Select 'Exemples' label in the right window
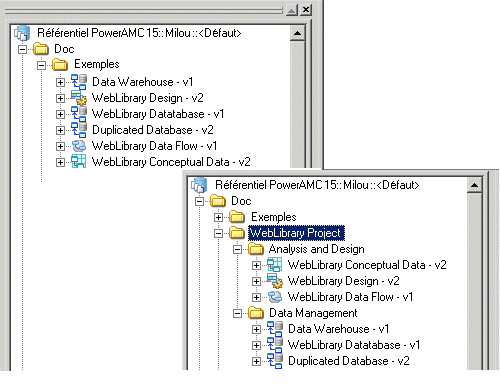 [274, 217]
